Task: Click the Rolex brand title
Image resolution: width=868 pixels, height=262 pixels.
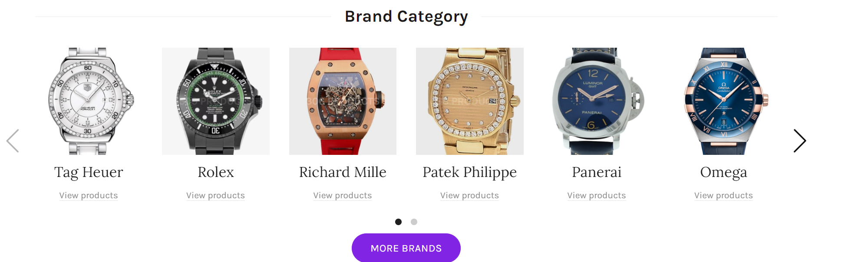Action: click(x=216, y=172)
